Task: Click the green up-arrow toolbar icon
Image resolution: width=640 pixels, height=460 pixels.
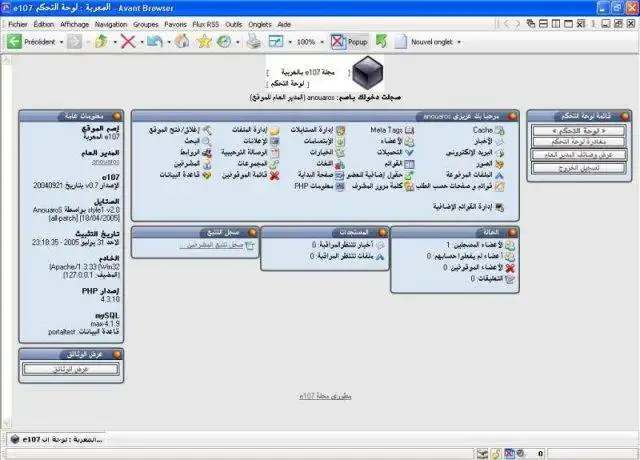Action: pos(101,41)
